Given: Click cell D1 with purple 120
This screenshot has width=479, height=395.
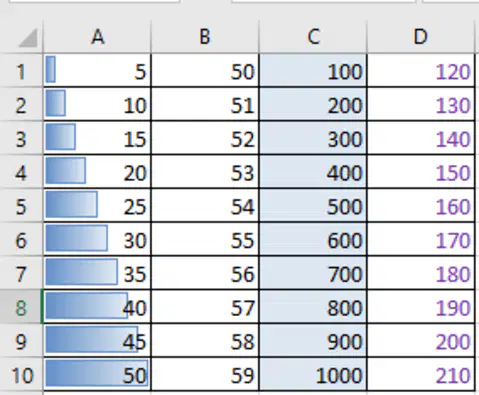Looking at the screenshot, I should point(421,71).
